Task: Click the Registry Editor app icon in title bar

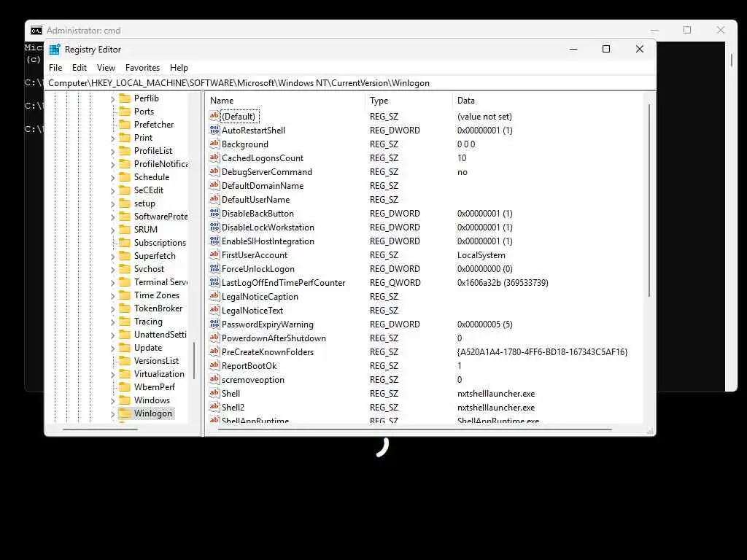Action: pos(55,50)
